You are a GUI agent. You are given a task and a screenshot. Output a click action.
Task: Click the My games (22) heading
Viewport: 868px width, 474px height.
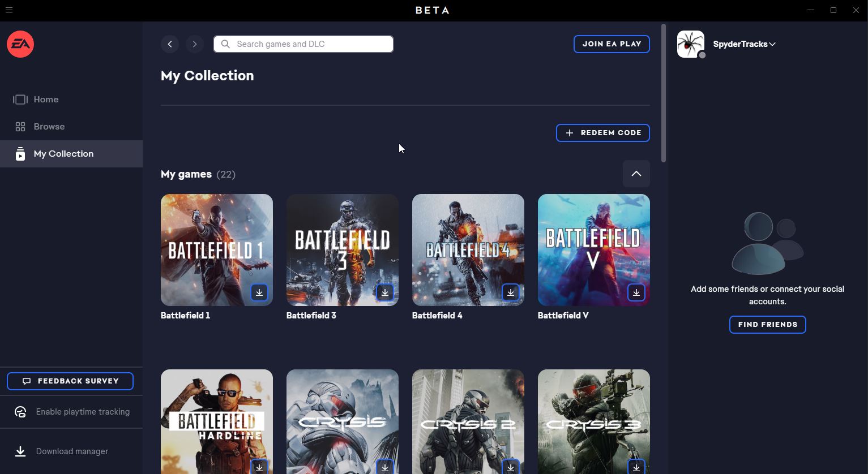(198, 174)
